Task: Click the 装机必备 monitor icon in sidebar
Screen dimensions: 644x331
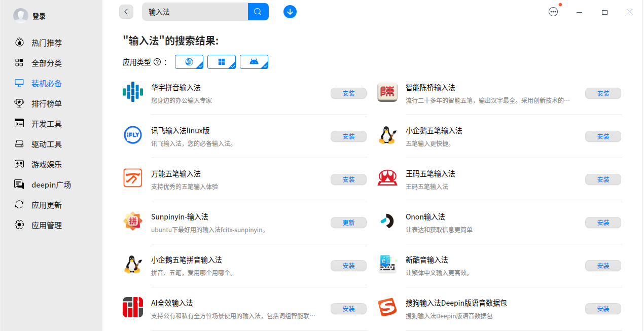Action: (19, 83)
